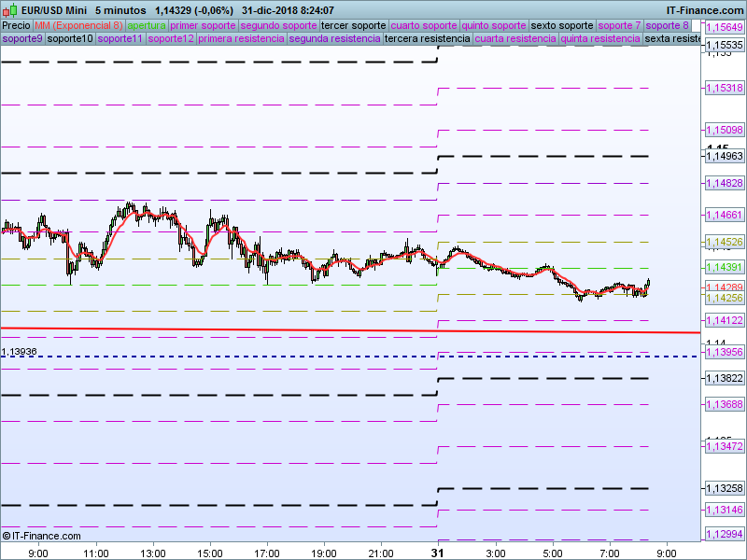Viewport: 747px width, 560px height.
Task: Click the sexto soporte legend label
Action: (x=562, y=25)
